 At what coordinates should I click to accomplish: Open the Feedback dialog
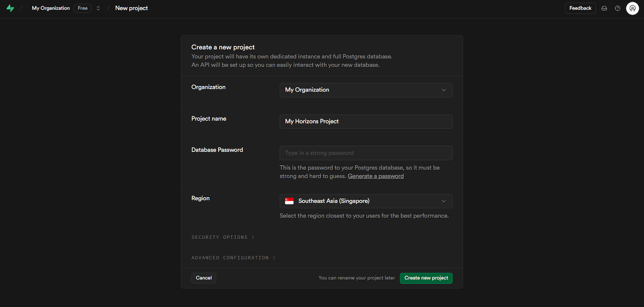(x=580, y=7)
